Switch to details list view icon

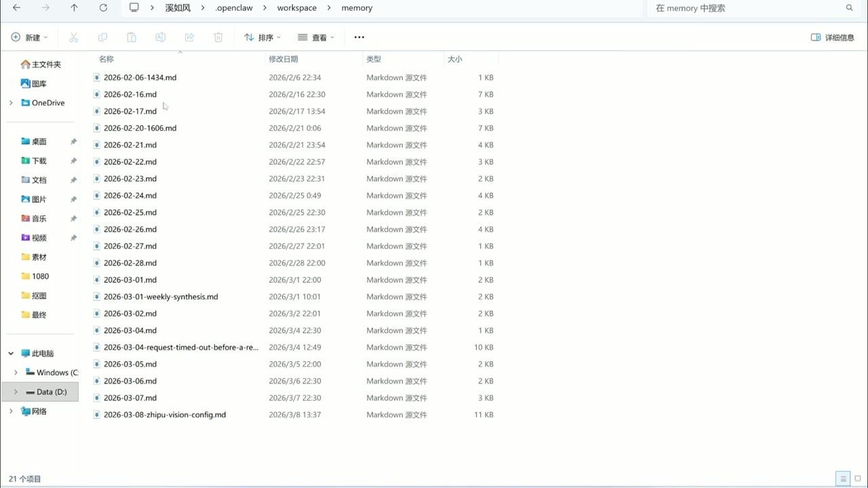click(843, 479)
